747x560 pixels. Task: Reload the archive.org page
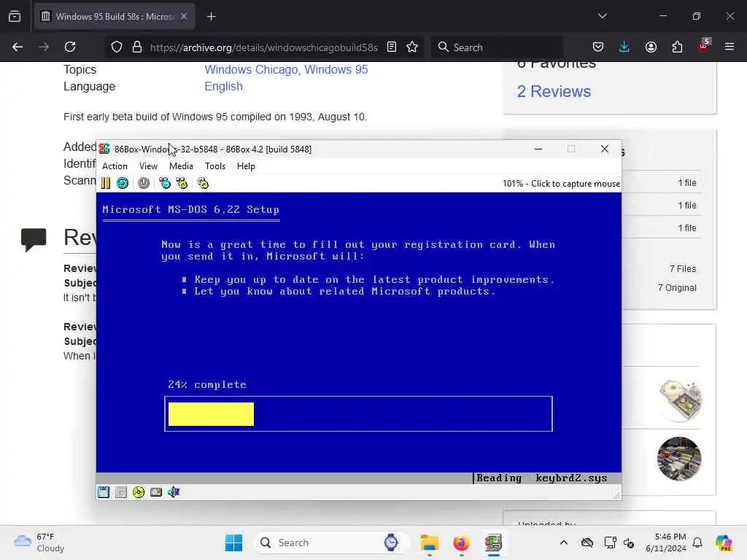pyautogui.click(x=70, y=47)
